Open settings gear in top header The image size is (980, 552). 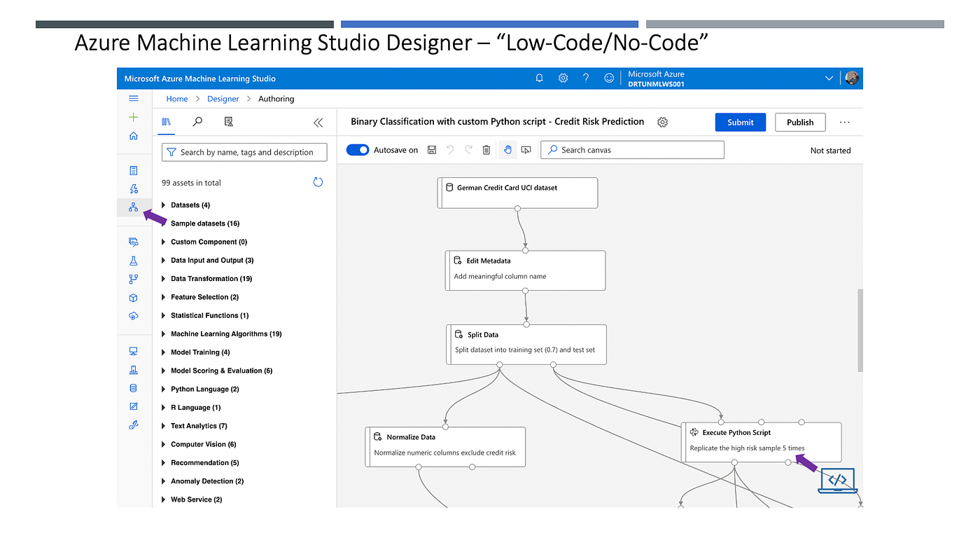pos(563,78)
